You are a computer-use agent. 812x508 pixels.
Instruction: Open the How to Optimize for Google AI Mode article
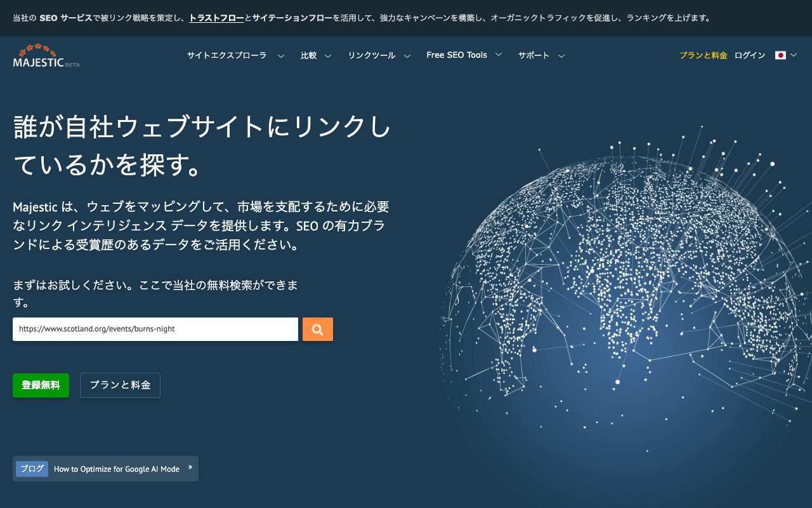click(116, 469)
